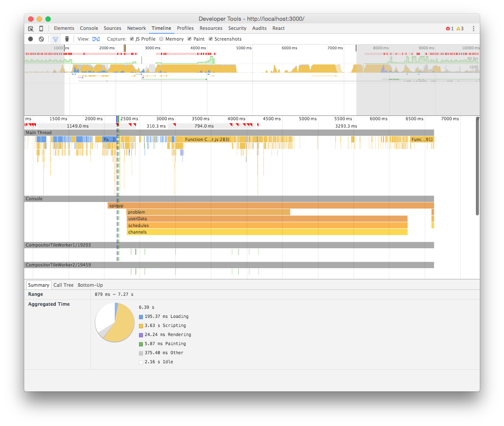Click the purple Rendering legend swatch
Image resolution: width=504 pixels, height=426 pixels.
[141, 335]
